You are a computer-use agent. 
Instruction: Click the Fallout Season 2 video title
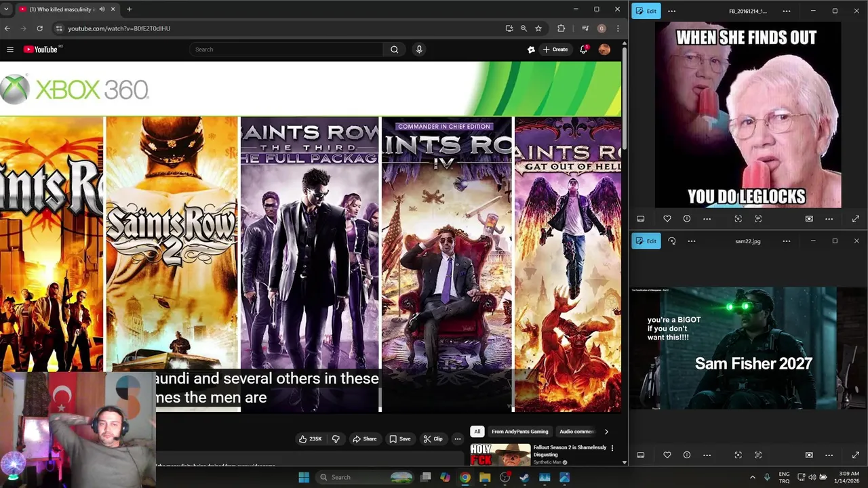pos(570,451)
